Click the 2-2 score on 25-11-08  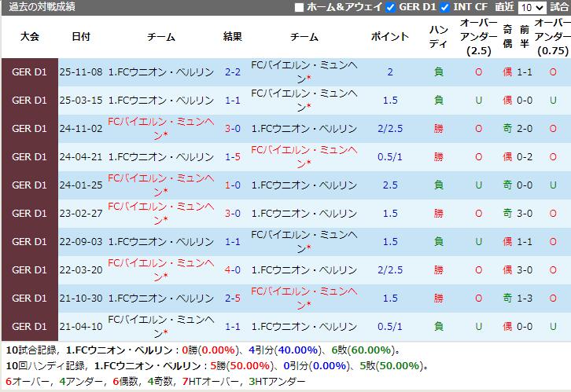point(232,72)
